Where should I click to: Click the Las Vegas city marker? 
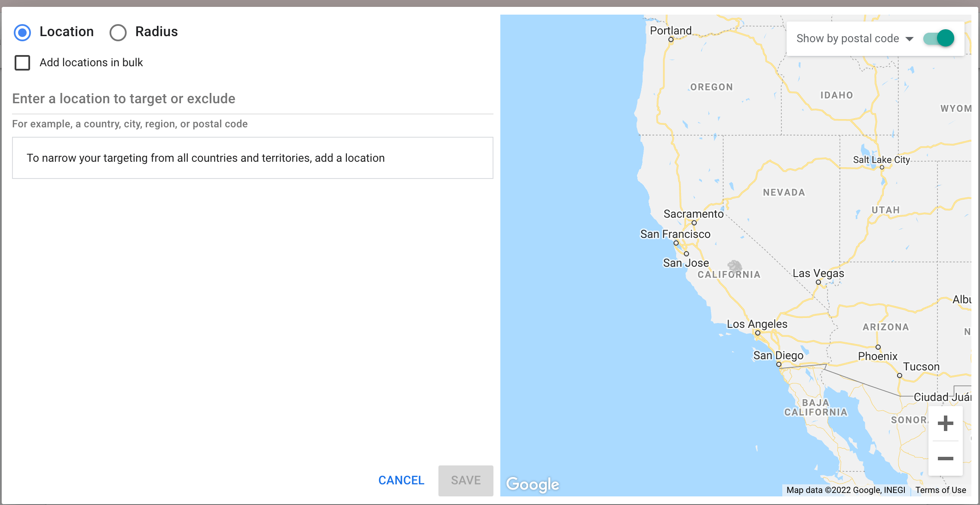pyautogui.click(x=818, y=283)
